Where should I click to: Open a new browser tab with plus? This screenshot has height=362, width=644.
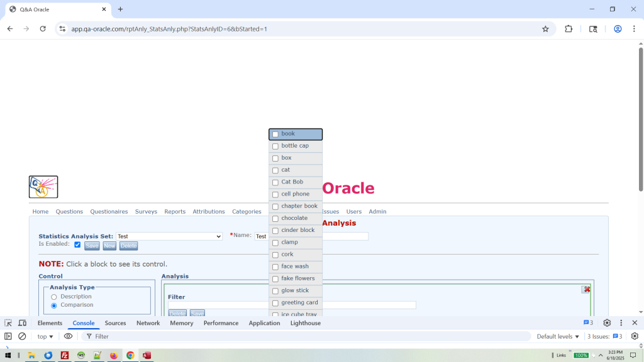120,9
